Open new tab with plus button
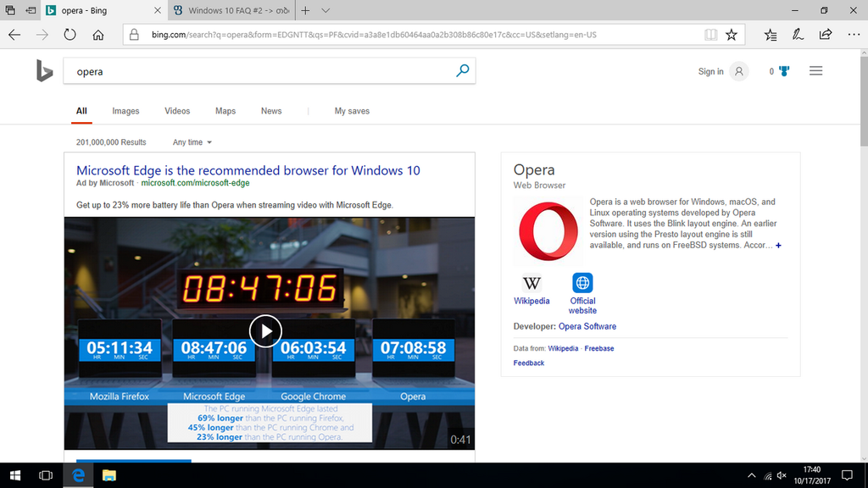Viewport: 868px width, 488px height. pyautogui.click(x=305, y=10)
